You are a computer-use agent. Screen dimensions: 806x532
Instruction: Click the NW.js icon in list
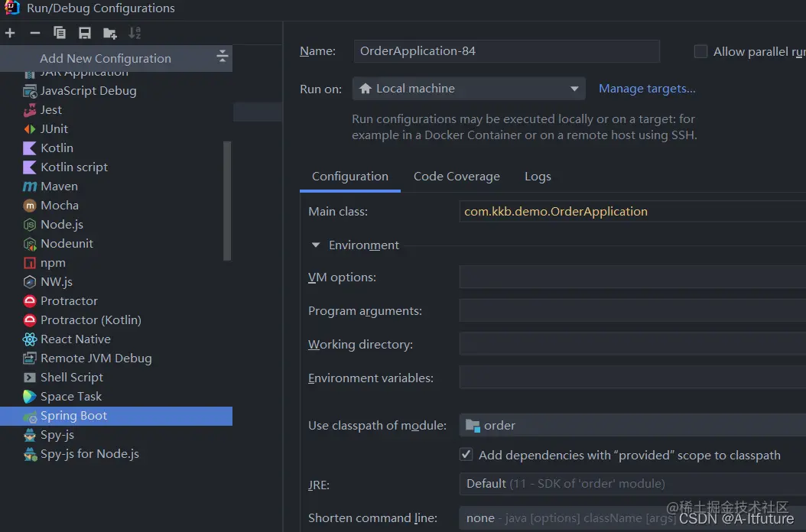[x=30, y=282]
